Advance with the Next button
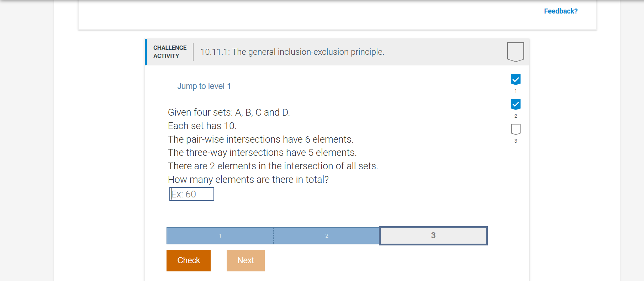 pos(246,260)
